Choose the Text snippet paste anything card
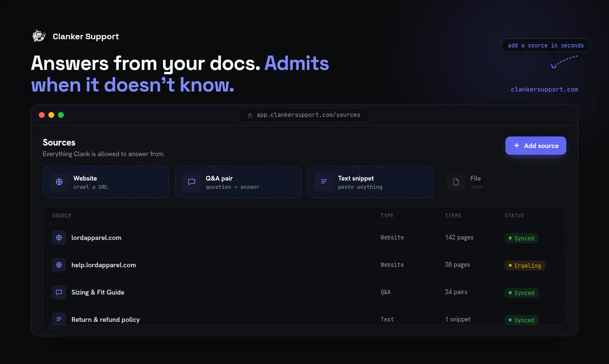 (371, 182)
